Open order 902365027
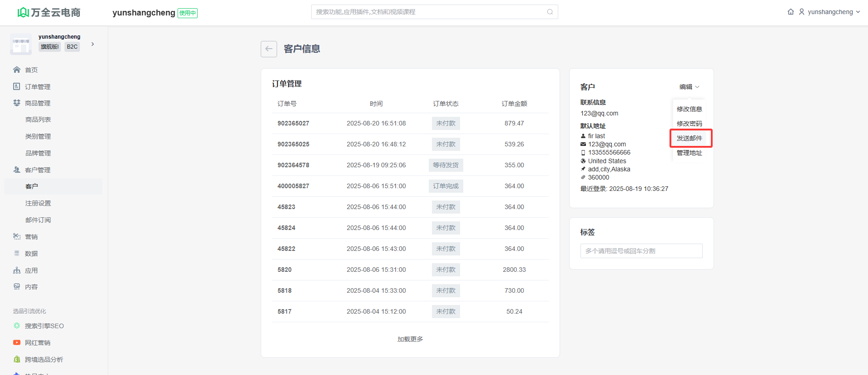 coord(293,123)
